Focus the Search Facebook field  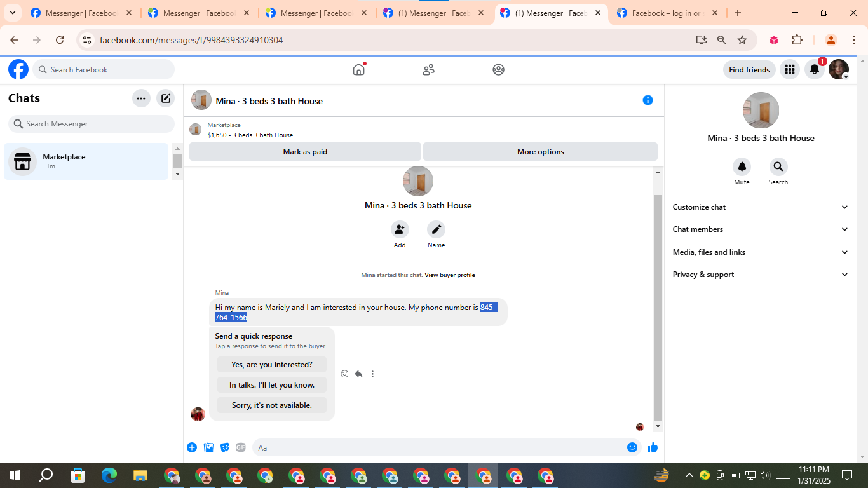104,70
